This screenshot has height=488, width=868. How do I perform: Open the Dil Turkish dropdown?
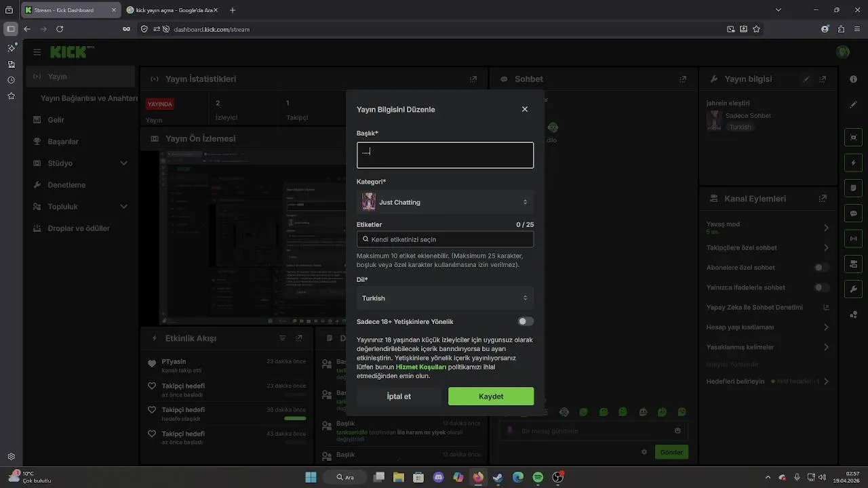(445, 298)
